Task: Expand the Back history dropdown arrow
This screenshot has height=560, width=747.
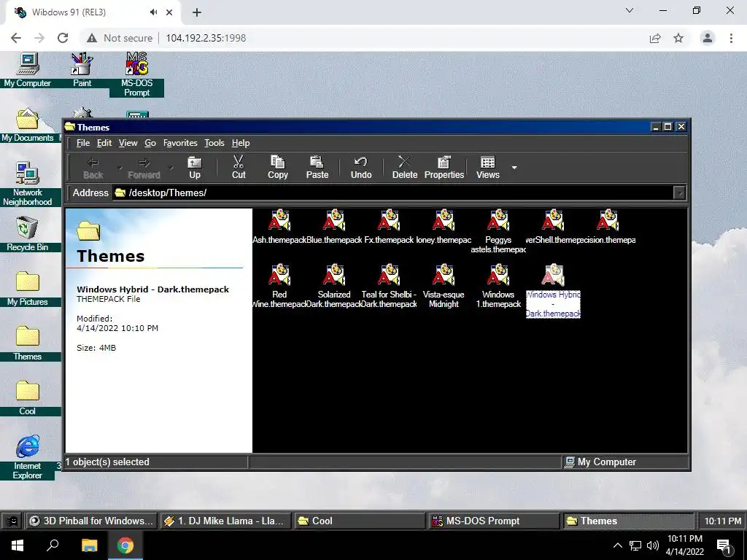Action: pyautogui.click(x=119, y=168)
